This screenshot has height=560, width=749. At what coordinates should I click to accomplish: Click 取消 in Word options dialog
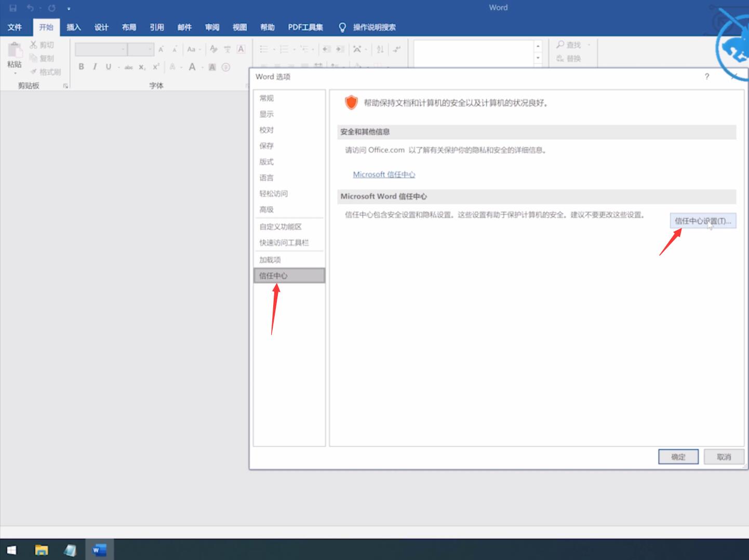pos(724,457)
